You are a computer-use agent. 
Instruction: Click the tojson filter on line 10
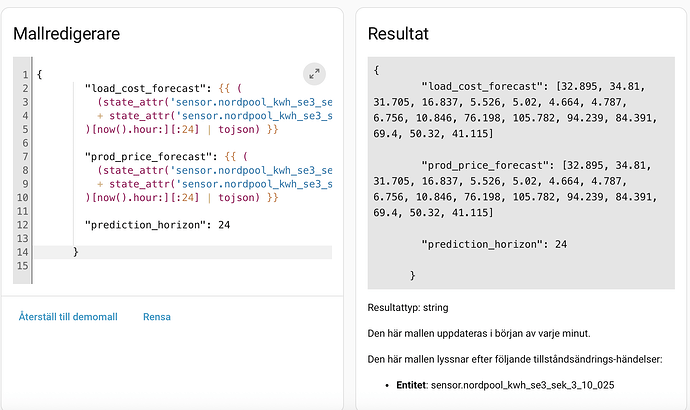coord(236,198)
